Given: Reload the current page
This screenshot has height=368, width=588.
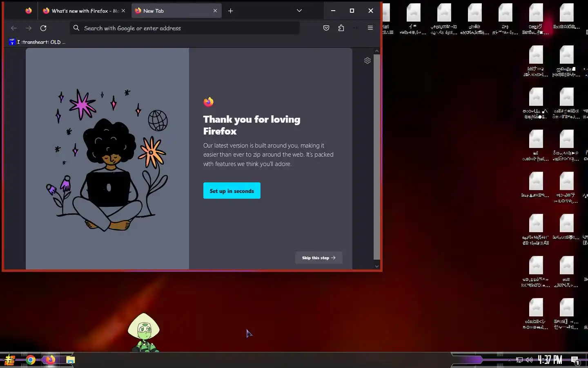Looking at the screenshot, I should tap(43, 28).
